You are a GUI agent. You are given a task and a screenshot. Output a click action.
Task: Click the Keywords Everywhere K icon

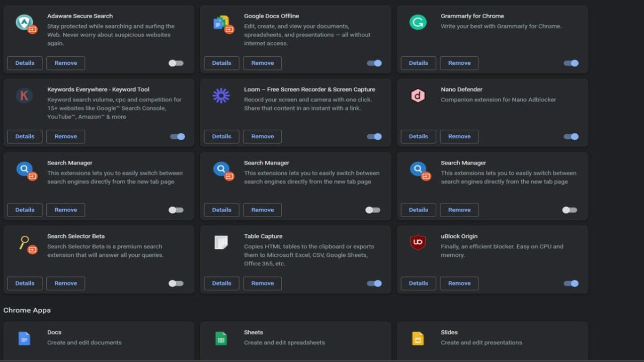24,96
